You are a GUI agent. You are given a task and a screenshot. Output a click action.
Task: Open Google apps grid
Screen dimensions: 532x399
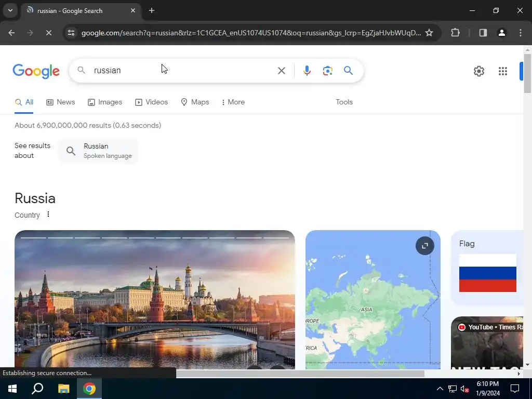(503, 71)
